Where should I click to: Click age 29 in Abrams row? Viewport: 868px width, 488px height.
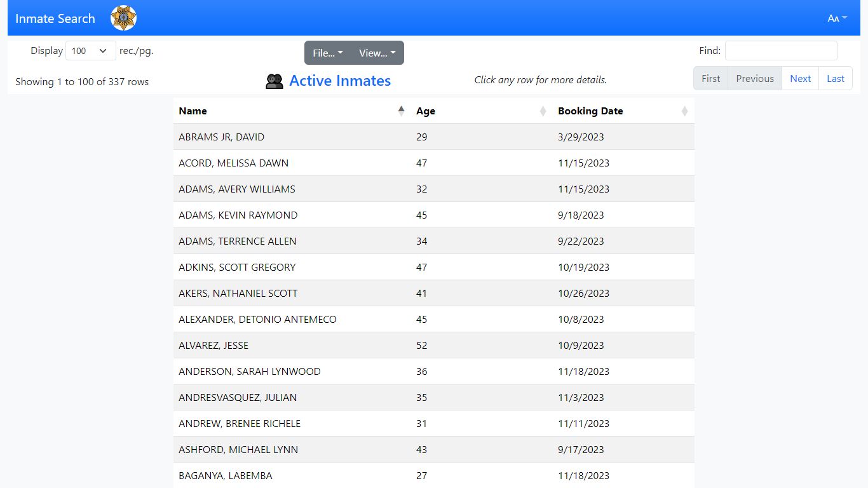[x=422, y=137]
